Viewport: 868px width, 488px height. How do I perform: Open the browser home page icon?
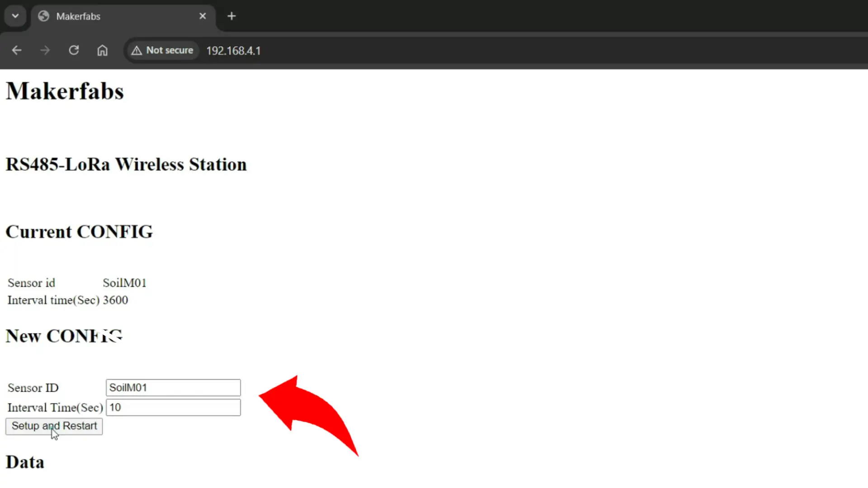[x=103, y=50]
